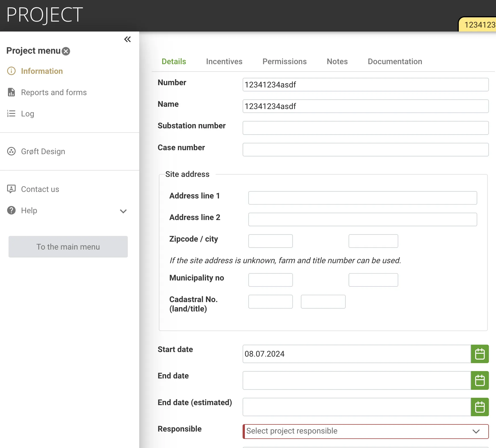The image size is (496, 448).
Task: Open the End date calendar picker
Action: click(480, 380)
